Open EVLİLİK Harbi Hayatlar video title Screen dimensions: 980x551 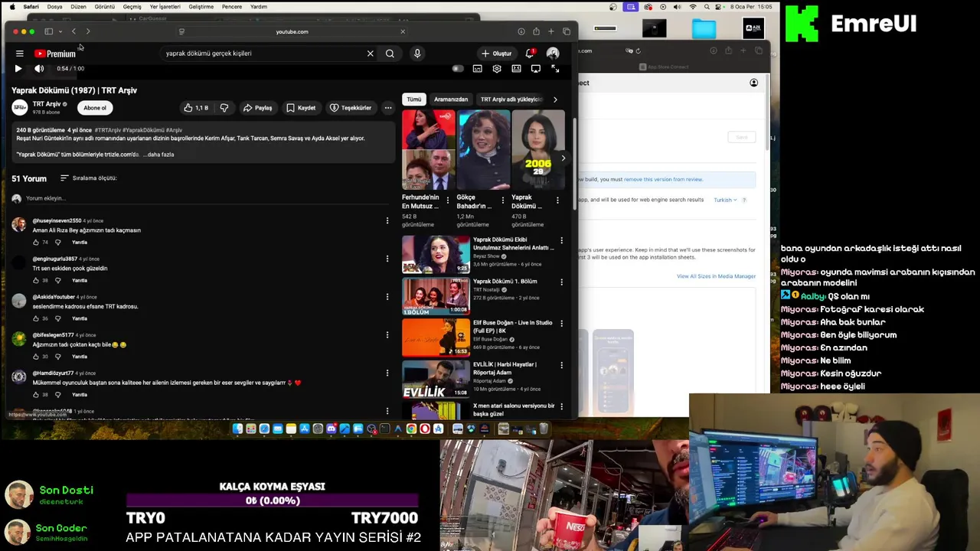pyautogui.click(x=505, y=368)
